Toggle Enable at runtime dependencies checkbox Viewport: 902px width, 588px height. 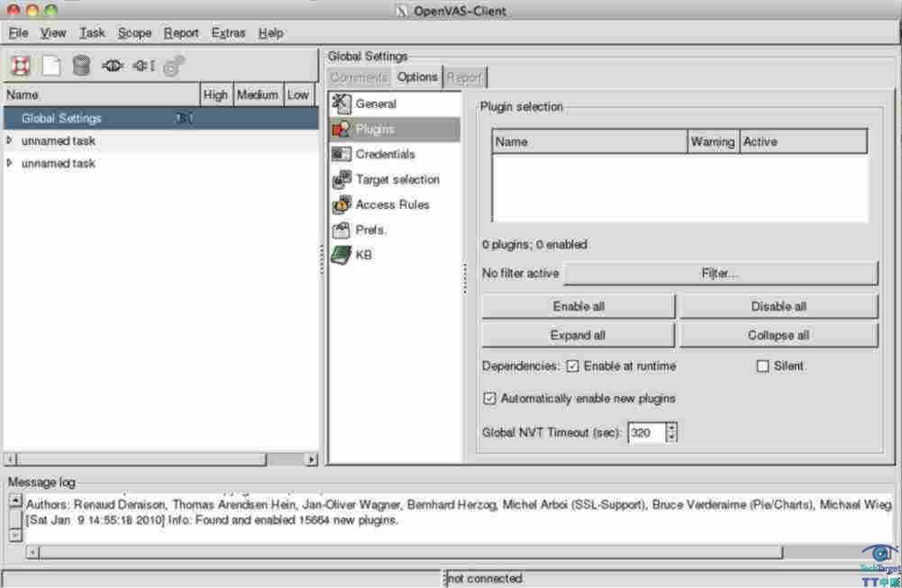tap(572, 366)
